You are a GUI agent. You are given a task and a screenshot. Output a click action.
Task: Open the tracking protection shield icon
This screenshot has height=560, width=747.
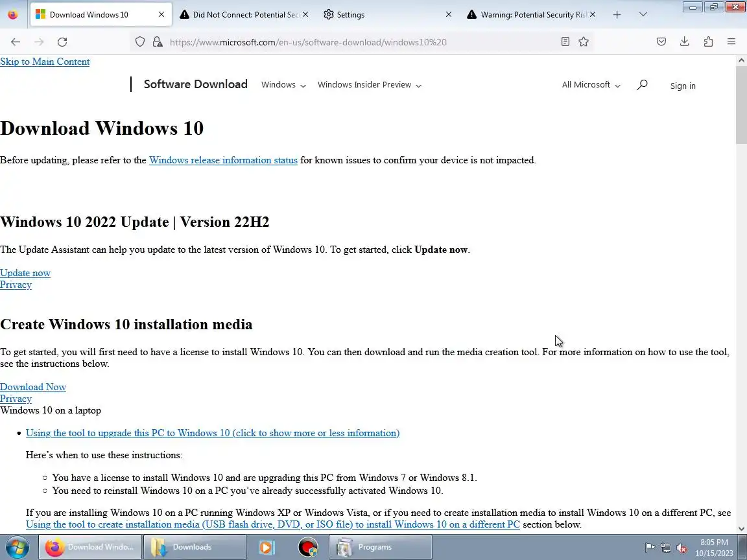tap(139, 42)
